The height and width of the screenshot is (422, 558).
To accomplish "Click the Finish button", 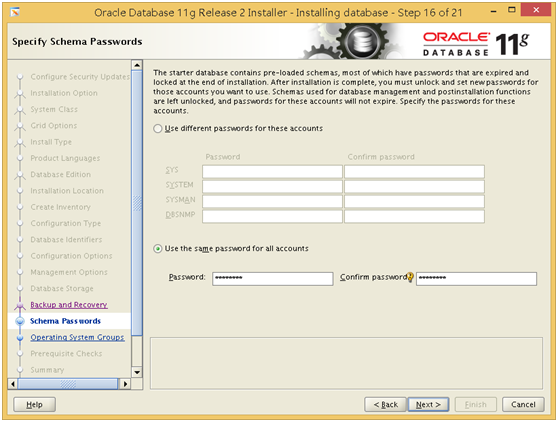I will [475, 405].
